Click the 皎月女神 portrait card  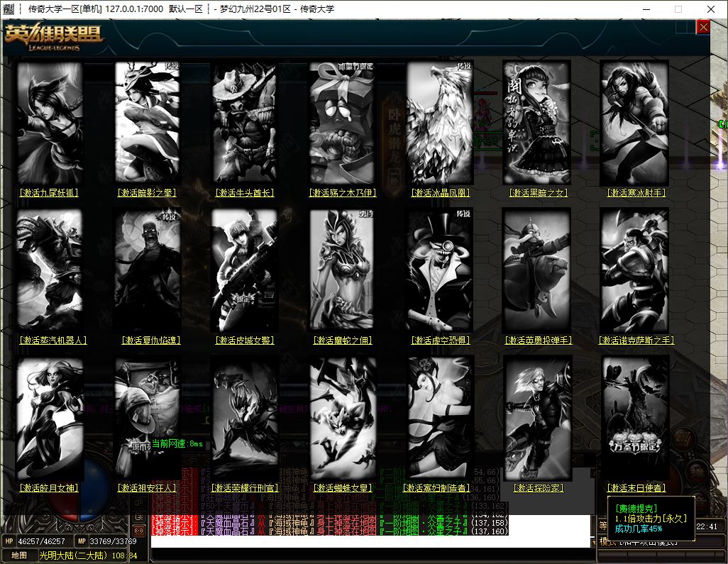pyautogui.click(x=49, y=419)
